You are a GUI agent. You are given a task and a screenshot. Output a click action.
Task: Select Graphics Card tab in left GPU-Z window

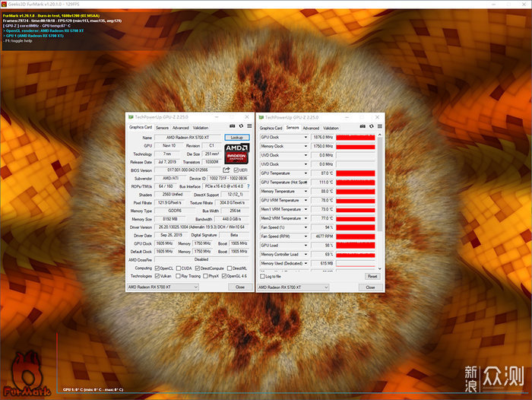(141, 127)
